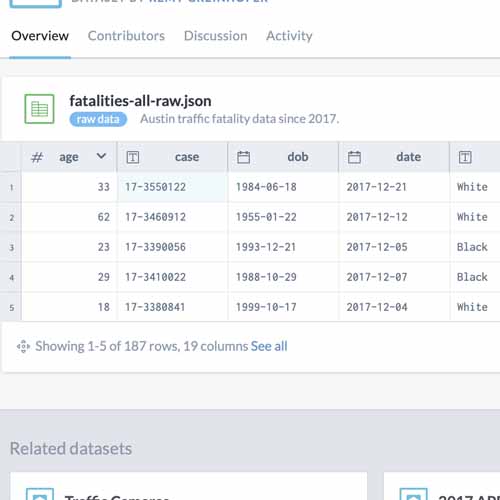The width and height of the screenshot is (500, 500).
Task: Select the case column header
Action: [173, 157]
